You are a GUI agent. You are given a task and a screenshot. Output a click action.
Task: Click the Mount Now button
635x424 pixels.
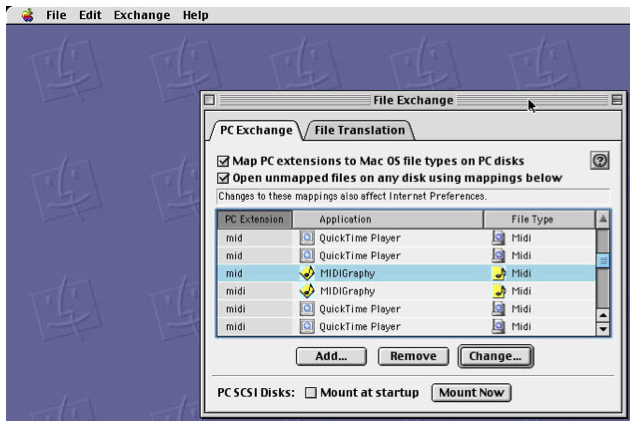click(471, 392)
